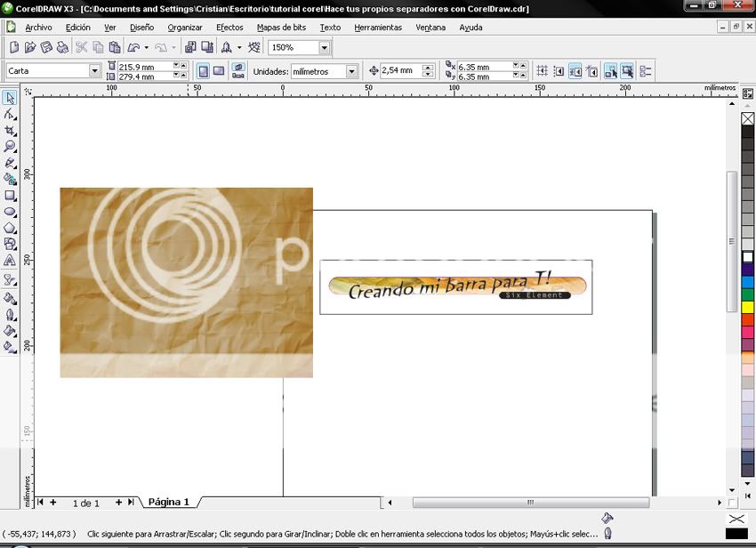Toggle Snap to Grid

[542, 71]
